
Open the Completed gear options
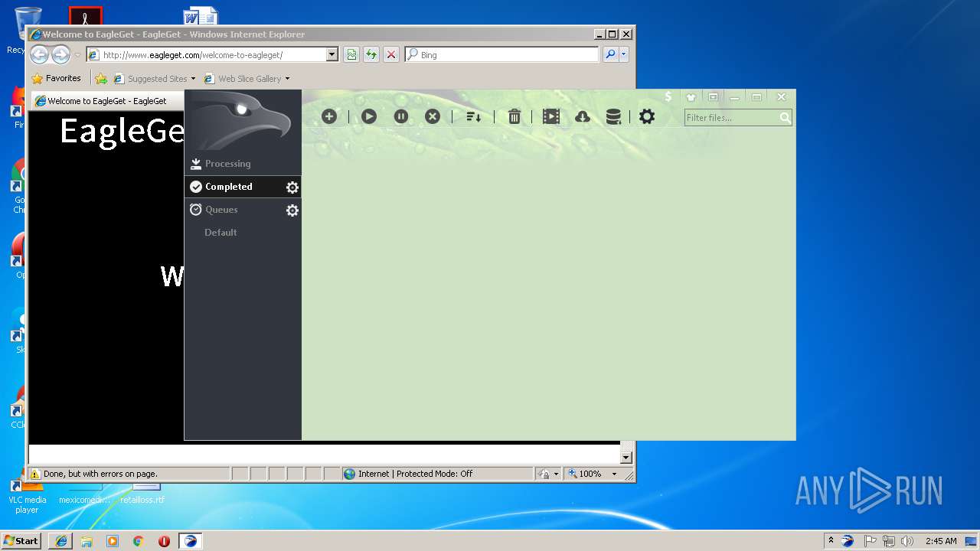292,187
